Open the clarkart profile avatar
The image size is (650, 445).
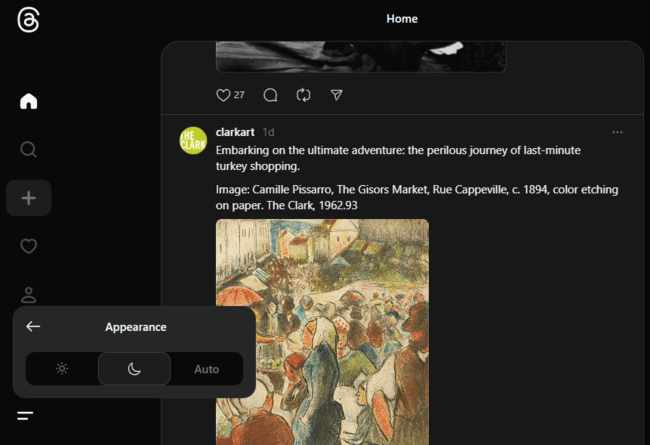(193, 141)
